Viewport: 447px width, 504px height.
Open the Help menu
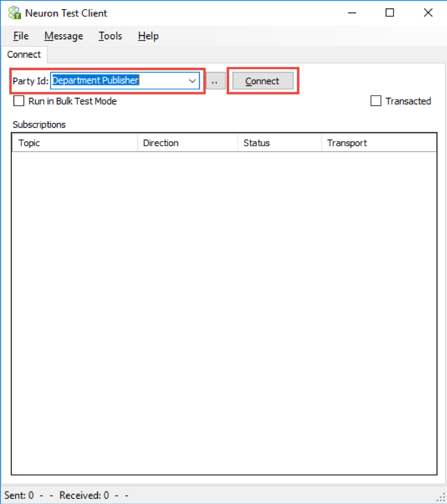pos(148,36)
